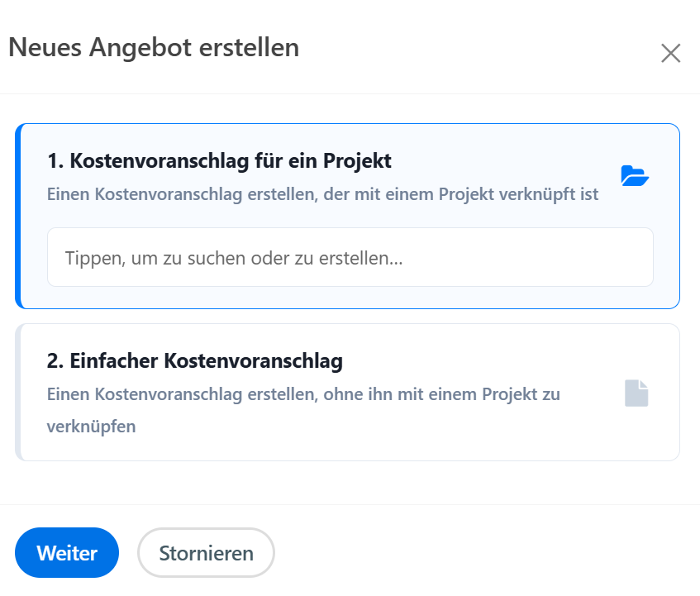700x596 pixels.
Task: Click the gray left accent bar of option 2
Action: (17, 392)
